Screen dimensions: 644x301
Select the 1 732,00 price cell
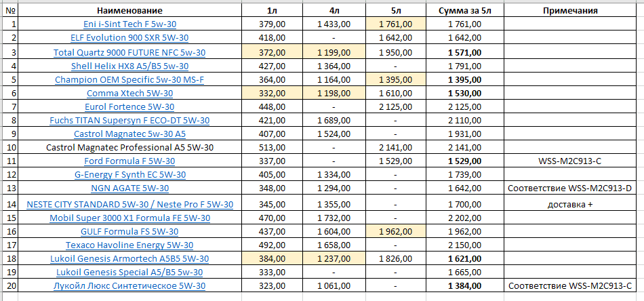click(334, 218)
